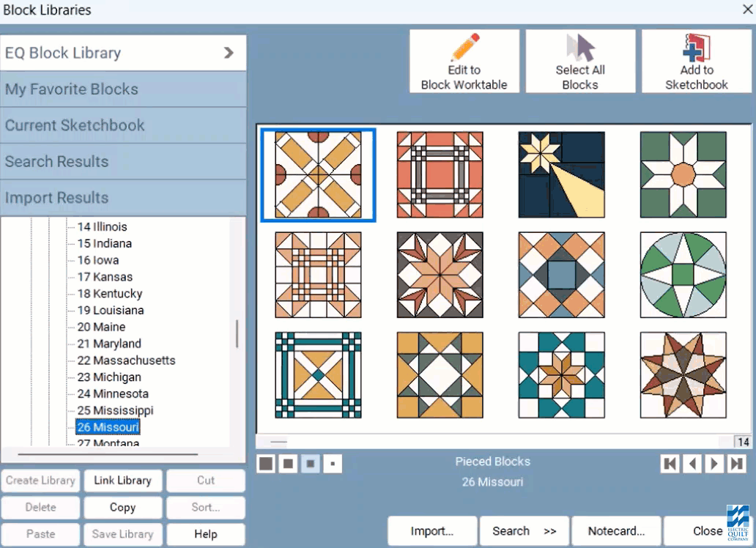Switch to My Favorite Blocks
This screenshot has height=548, width=756.
tap(123, 89)
